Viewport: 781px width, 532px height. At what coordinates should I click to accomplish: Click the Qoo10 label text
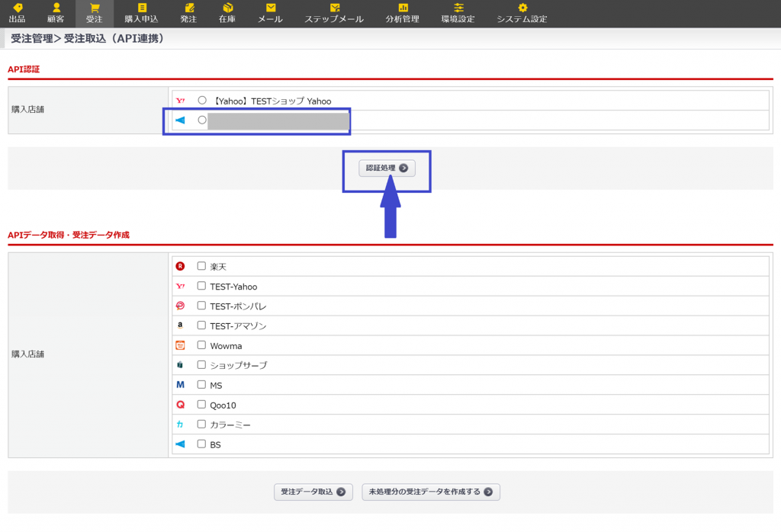pyautogui.click(x=223, y=405)
